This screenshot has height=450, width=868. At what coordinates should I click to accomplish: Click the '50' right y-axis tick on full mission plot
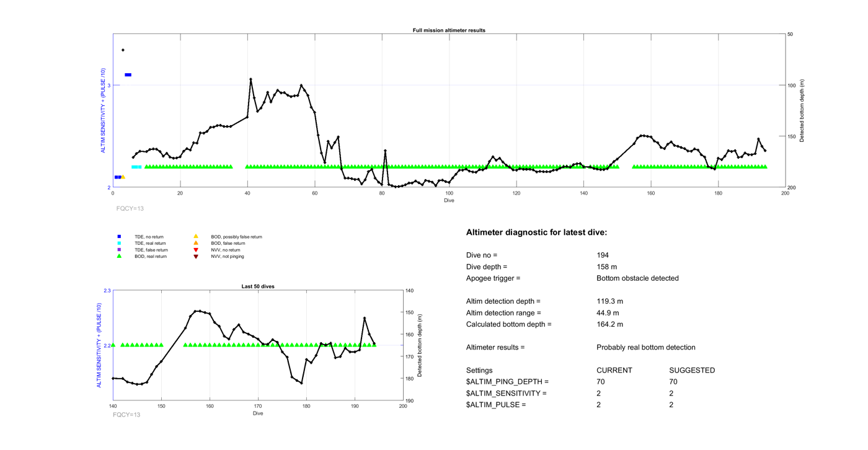pyautogui.click(x=790, y=34)
